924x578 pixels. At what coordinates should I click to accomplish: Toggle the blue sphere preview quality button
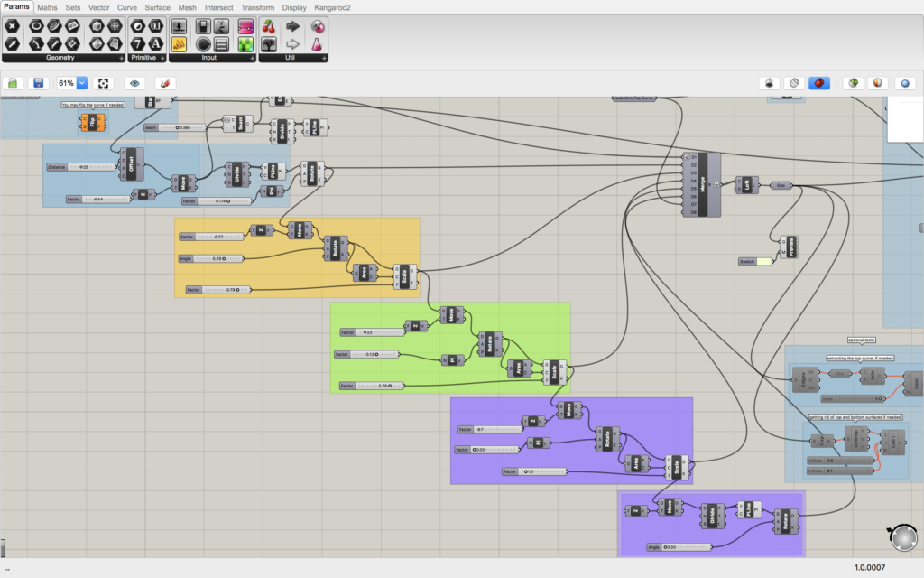point(905,83)
